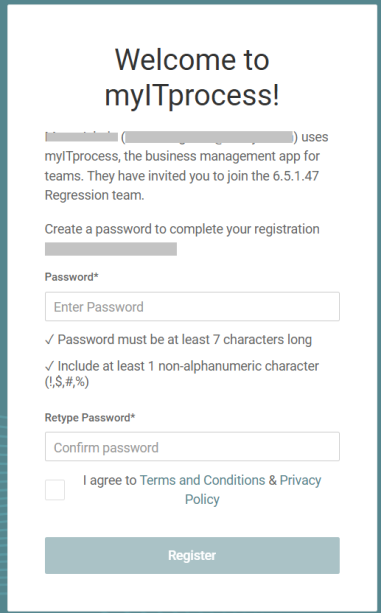Click the Register button
Viewport: 381px width, 613px height.
[x=192, y=555]
